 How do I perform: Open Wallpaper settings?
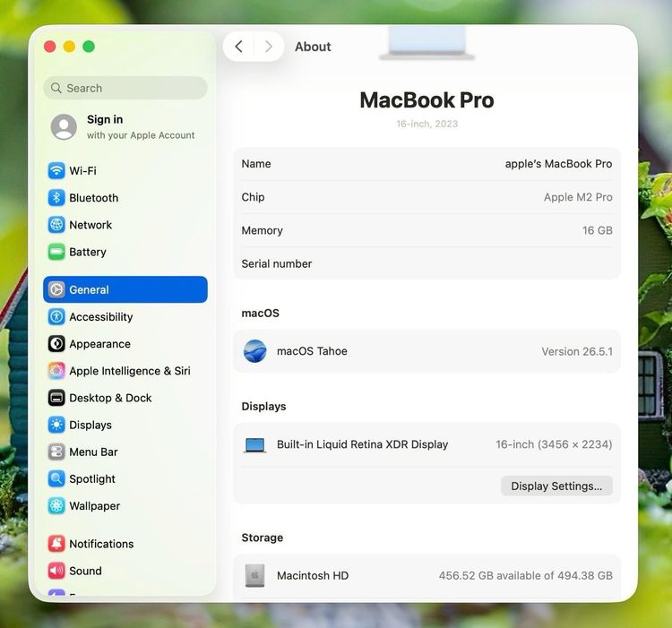[125, 505]
